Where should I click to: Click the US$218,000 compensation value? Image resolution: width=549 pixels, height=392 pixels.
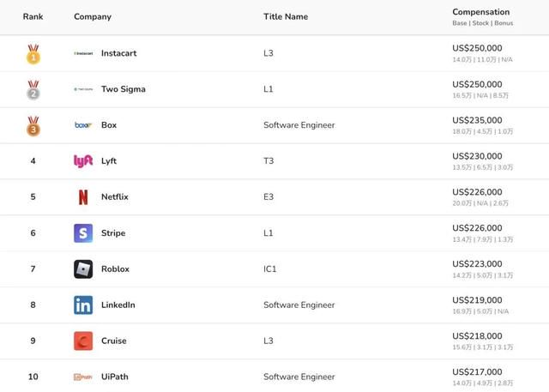tap(477, 336)
